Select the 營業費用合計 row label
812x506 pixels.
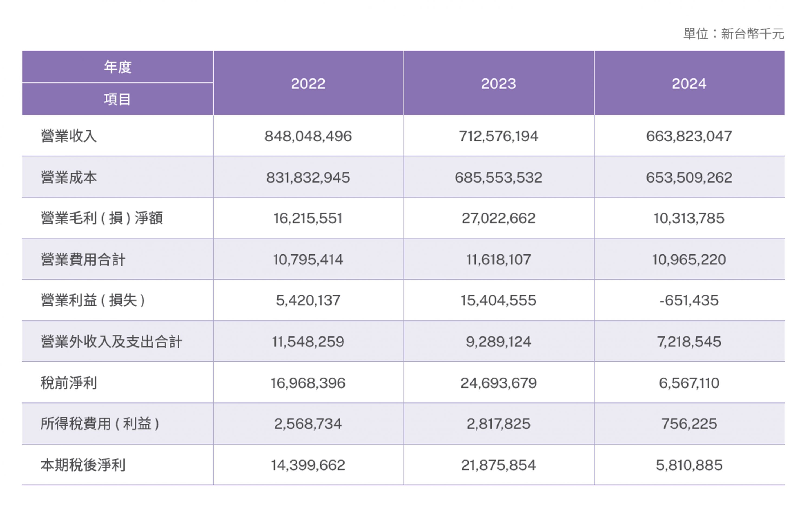tap(83, 260)
